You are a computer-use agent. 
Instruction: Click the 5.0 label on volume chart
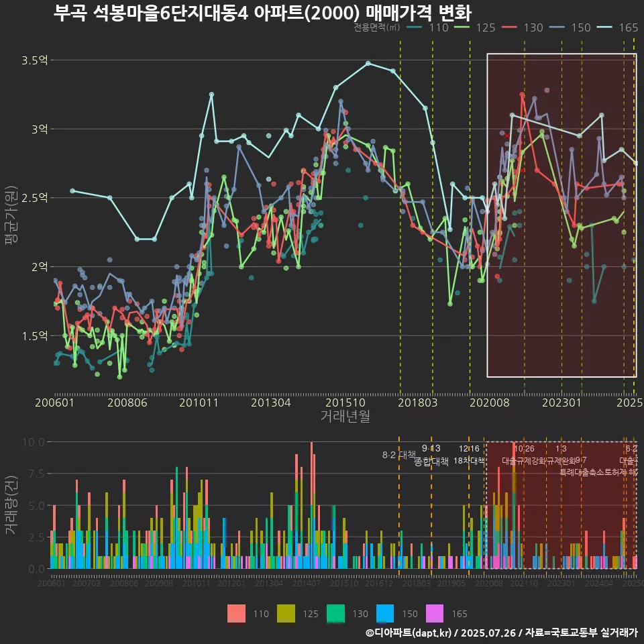point(36,506)
